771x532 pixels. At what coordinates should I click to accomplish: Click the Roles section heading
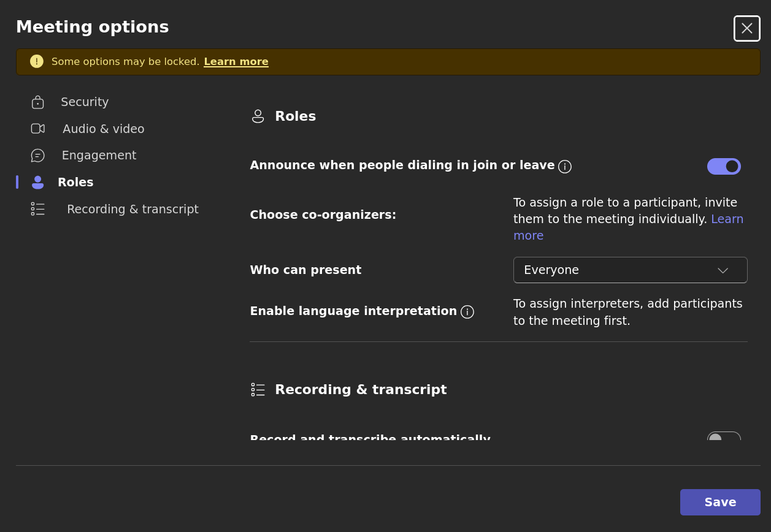coord(296,116)
